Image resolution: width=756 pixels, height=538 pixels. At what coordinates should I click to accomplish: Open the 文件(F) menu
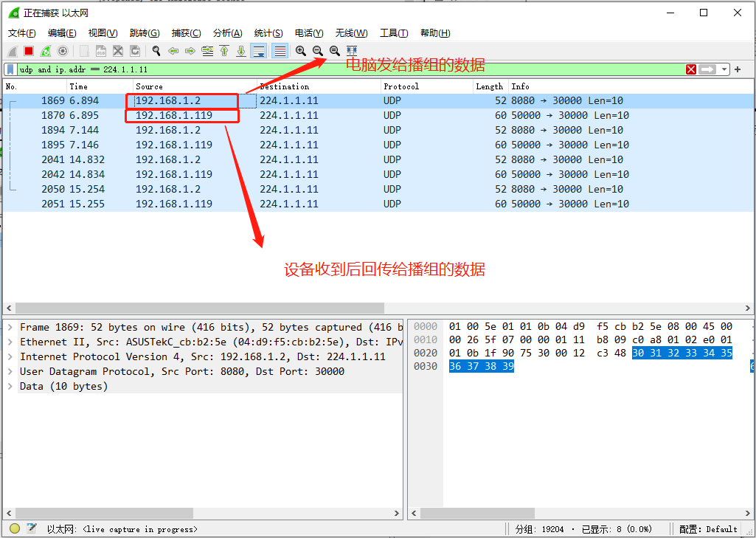[x=22, y=32]
